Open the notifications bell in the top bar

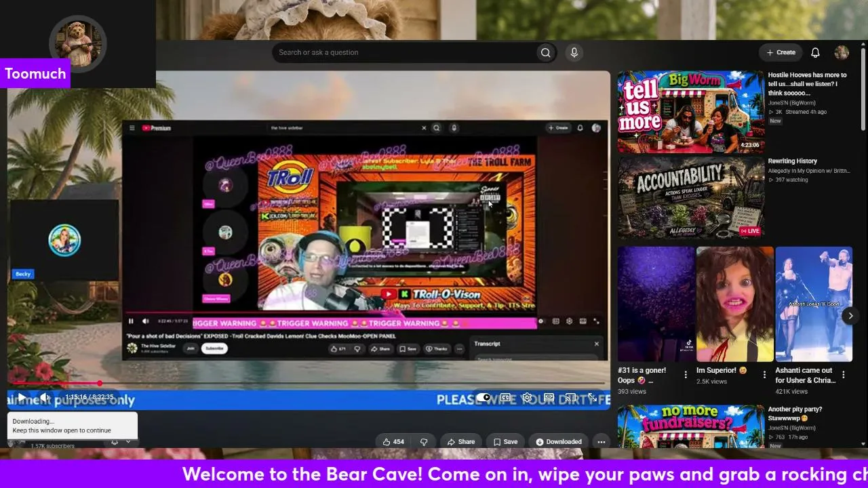click(x=816, y=53)
